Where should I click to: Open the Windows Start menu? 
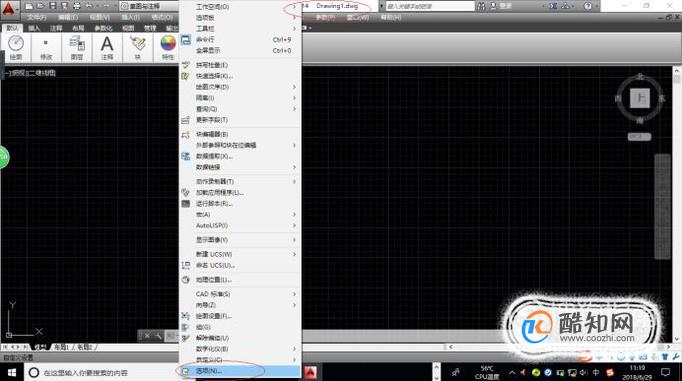[x=12, y=373]
